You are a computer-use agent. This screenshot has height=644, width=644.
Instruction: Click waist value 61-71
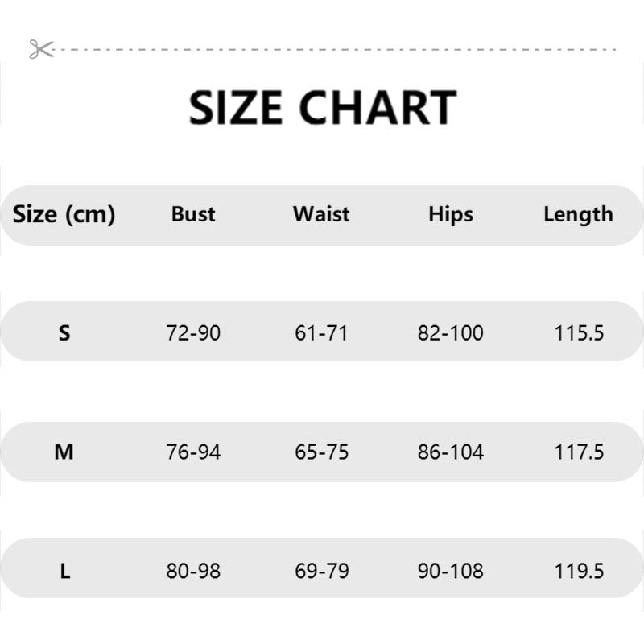(x=321, y=332)
